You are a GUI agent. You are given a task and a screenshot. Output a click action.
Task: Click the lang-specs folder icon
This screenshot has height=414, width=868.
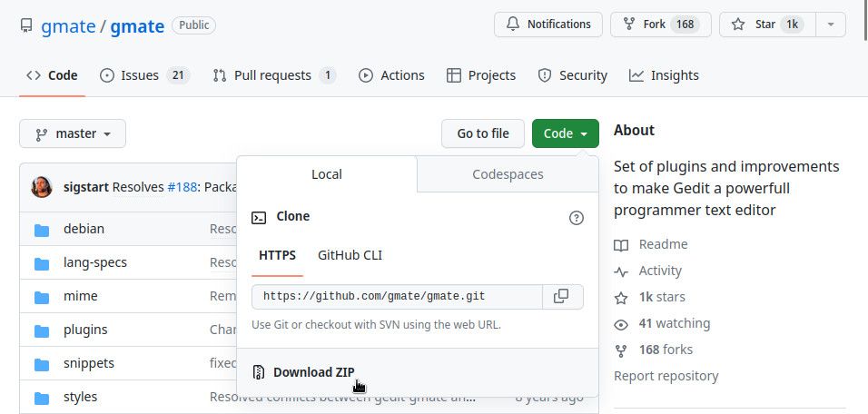(x=42, y=264)
